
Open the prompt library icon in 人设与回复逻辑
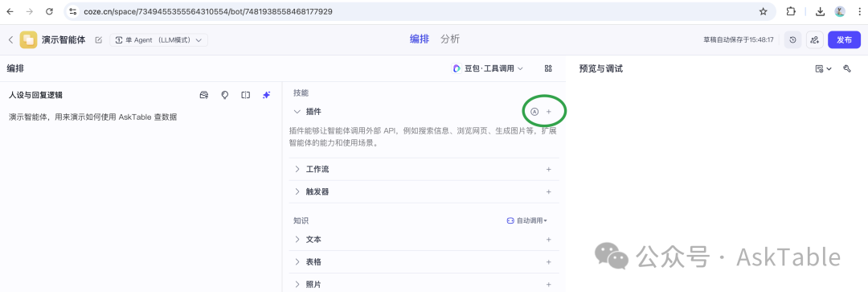point(203,95)
